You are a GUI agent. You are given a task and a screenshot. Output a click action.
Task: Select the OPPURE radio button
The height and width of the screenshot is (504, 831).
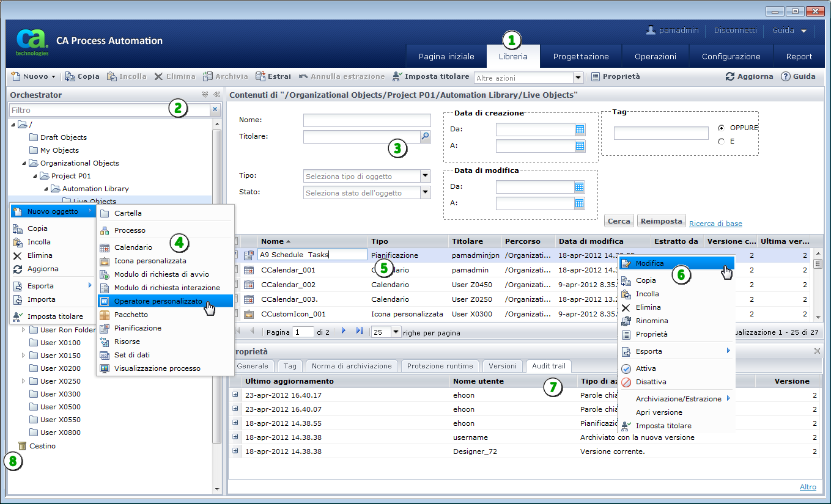722,128
